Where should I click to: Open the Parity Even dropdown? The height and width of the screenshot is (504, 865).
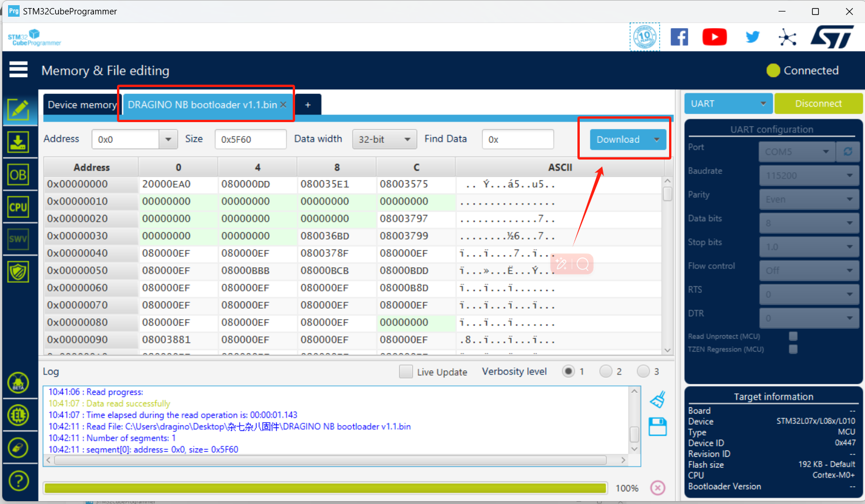point(809,199)
